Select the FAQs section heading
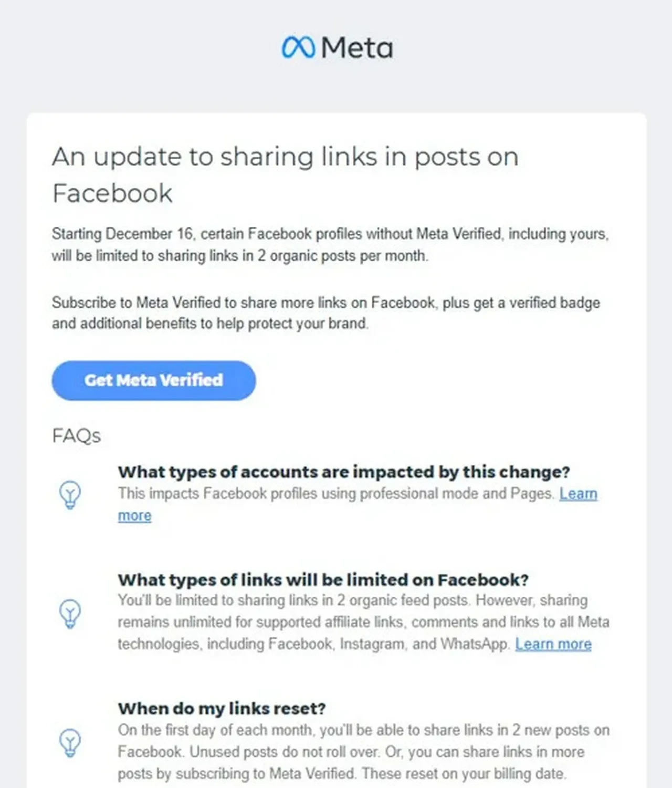672x788 pixels. [76, 436]
